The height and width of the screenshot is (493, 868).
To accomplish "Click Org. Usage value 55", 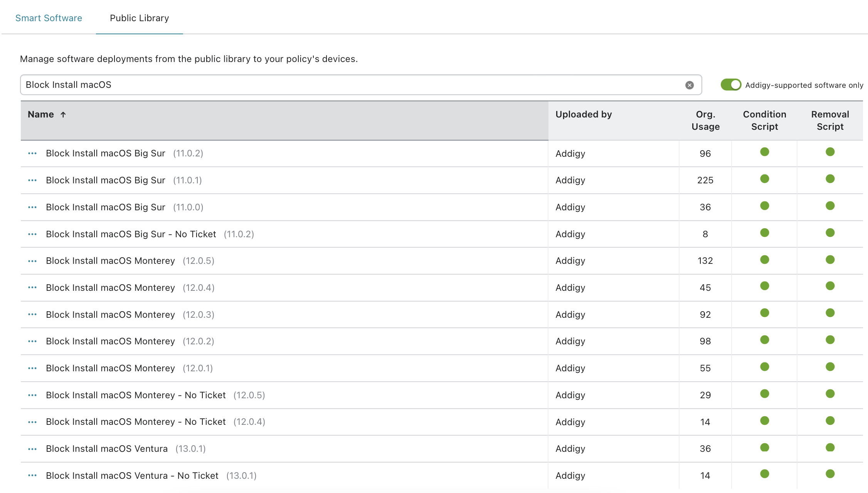I will [705, 368].
